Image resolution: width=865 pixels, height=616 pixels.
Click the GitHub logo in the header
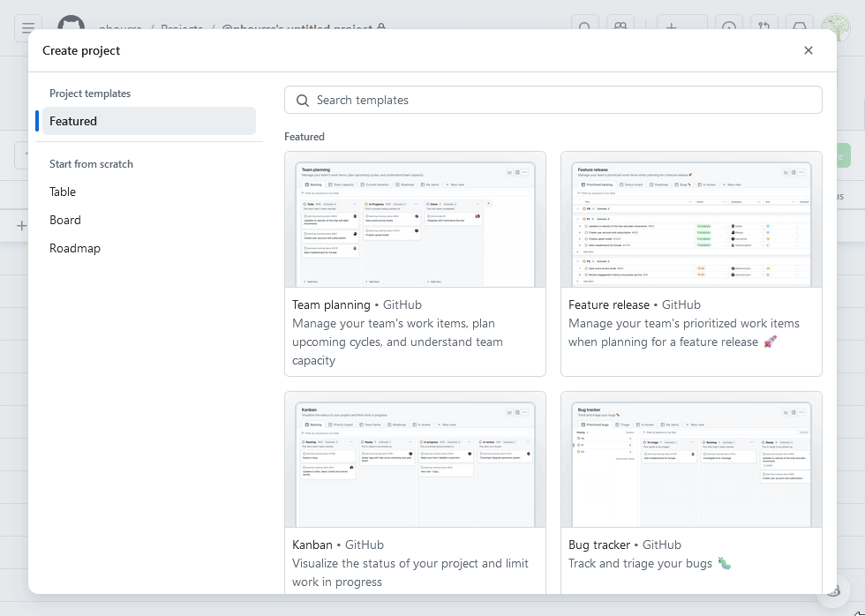(x=71, y=24)
